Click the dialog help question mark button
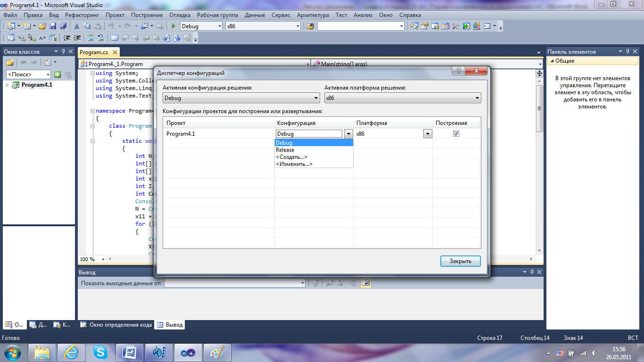This screenshot has width=644, height=362. [458, 71]
